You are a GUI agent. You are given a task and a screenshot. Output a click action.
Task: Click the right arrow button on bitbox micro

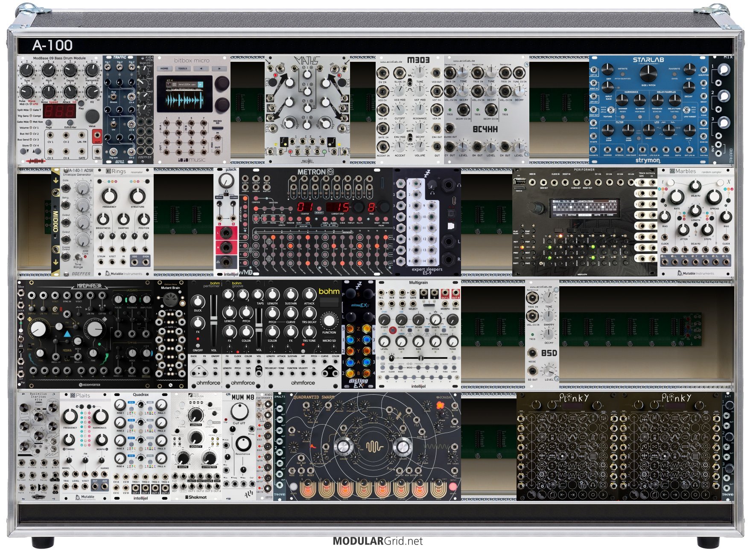[x=219, y=68]
